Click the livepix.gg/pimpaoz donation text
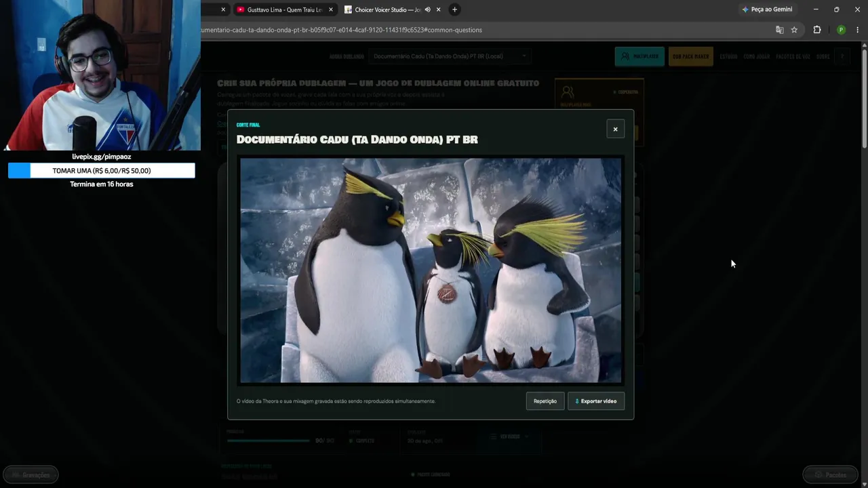Screen dimensions: 868x488 [102, 157]
